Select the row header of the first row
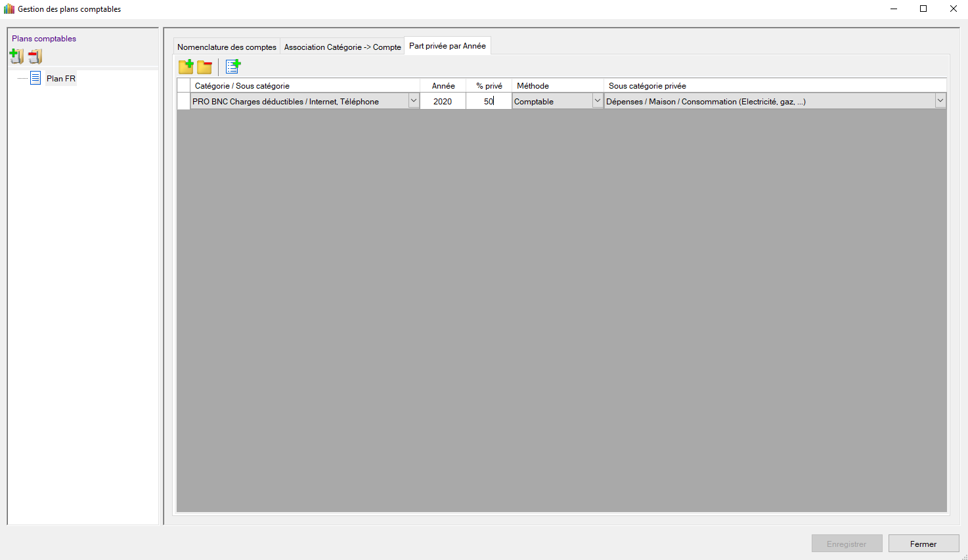Screen dimensions: 968x560 (x=183, y=101)
